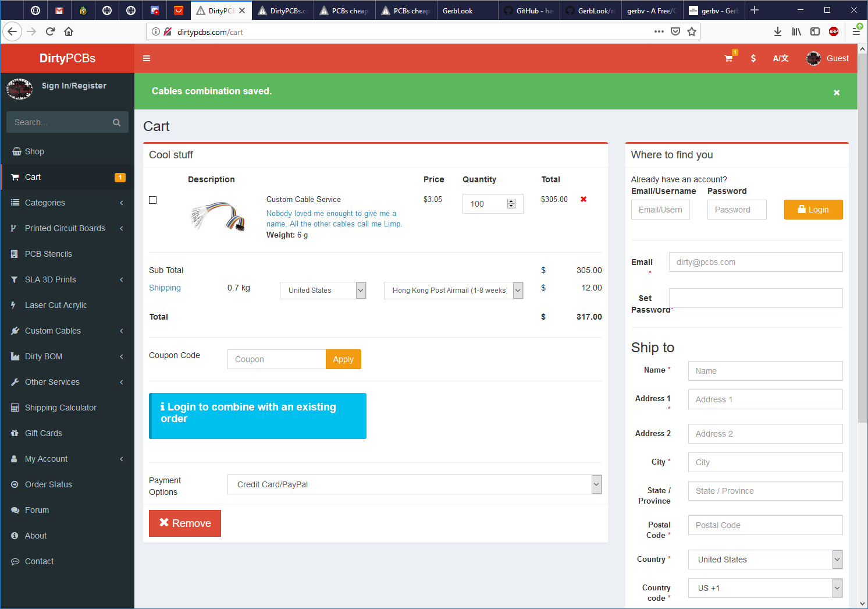Click the Sign In/Register link
868x609 pixels.
pyautogui.click(x=74, y=86)
